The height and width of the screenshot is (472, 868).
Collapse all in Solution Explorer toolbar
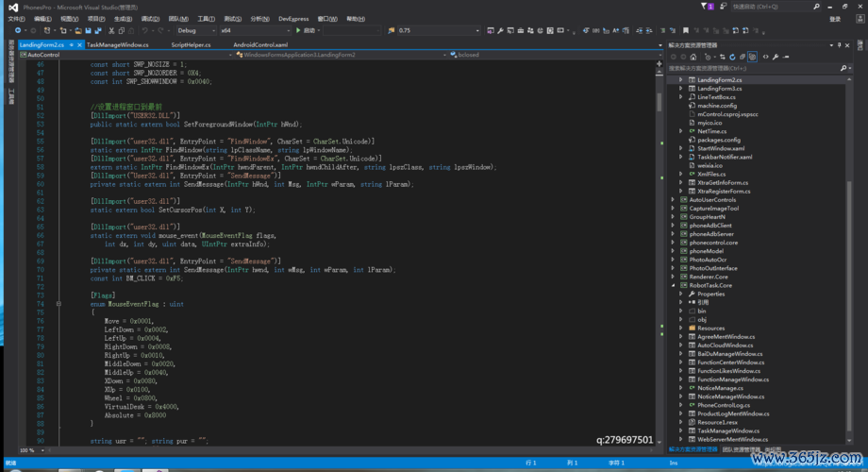point(743,57)
